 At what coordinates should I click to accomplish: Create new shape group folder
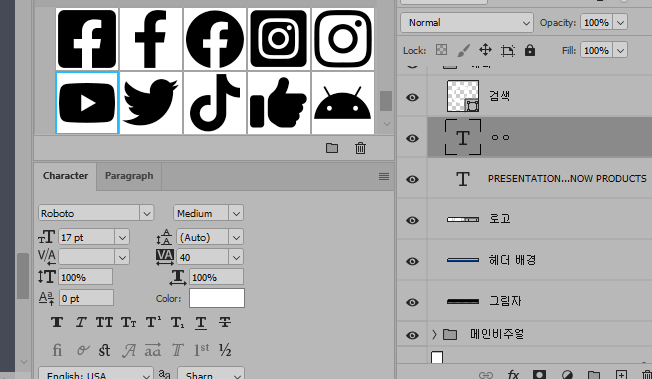click(x=332, y=148)
